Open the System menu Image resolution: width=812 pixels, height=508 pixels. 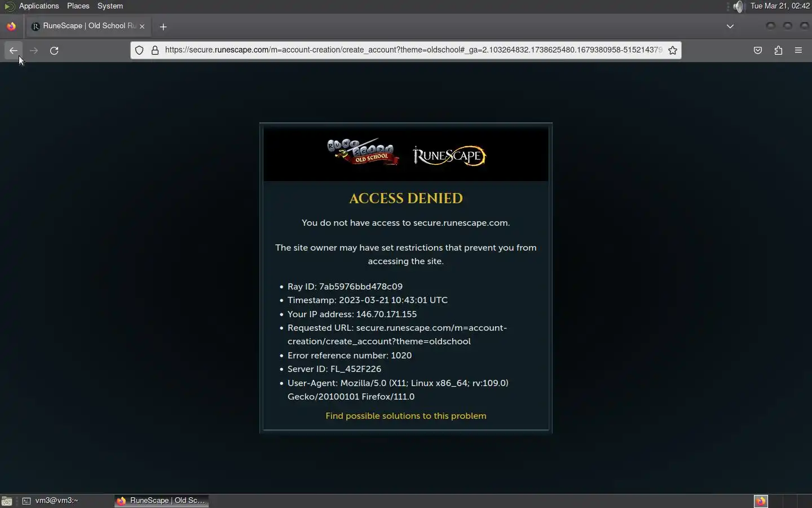coord(110,6)
